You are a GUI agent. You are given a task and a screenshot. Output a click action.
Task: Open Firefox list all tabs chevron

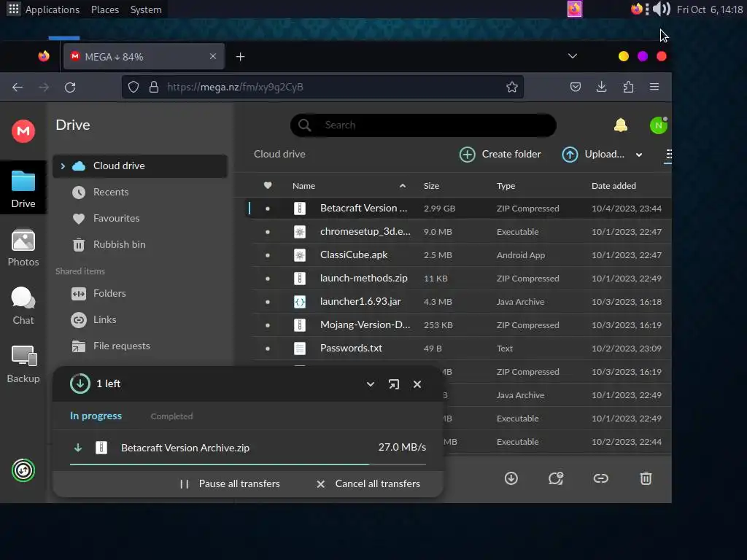573,56
